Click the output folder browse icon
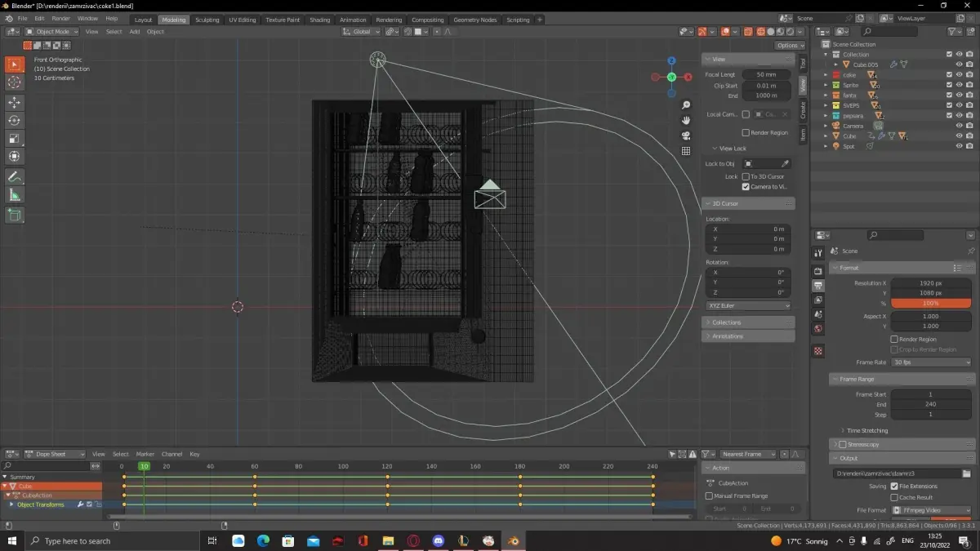 click(x=966, y=473)
